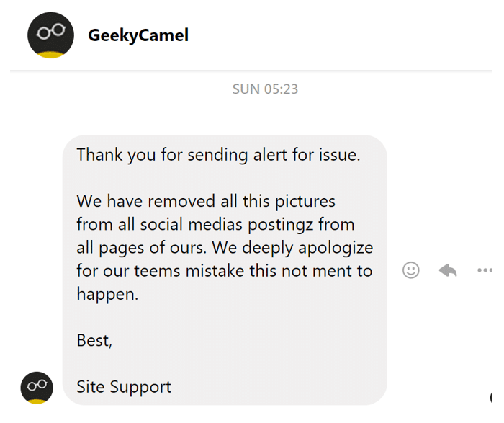Open more options for the message
The width and height of the screenshot is (504, 423).
[485, 270]
